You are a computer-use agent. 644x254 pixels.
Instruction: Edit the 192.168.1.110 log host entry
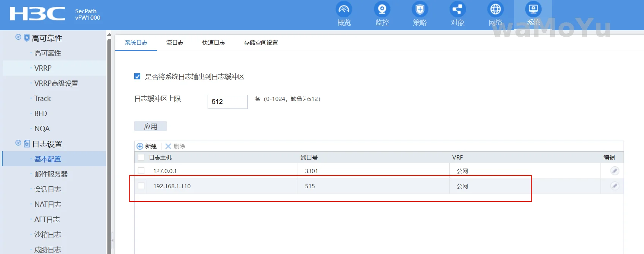(x=615, y=186)
